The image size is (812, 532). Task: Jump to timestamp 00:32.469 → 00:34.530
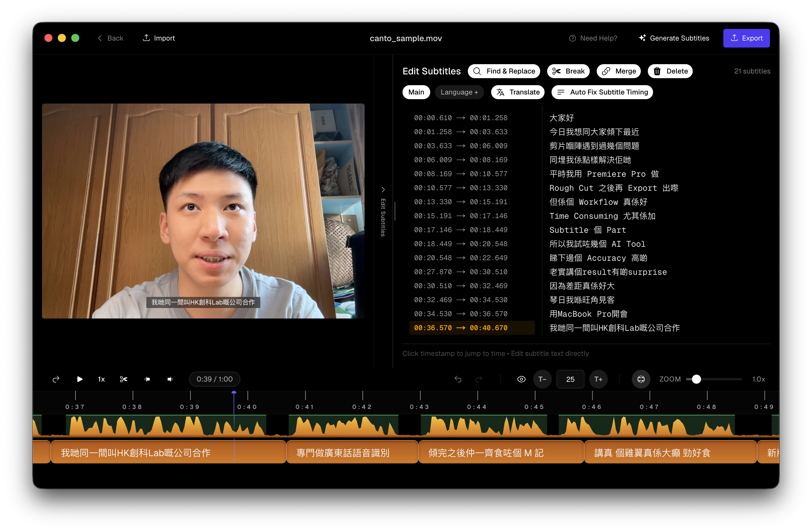[461, 300]
